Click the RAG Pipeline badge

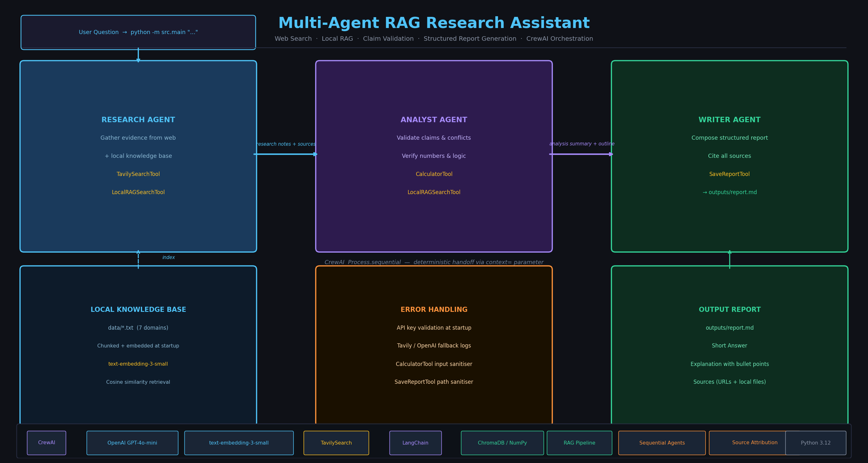coord(579,443)
